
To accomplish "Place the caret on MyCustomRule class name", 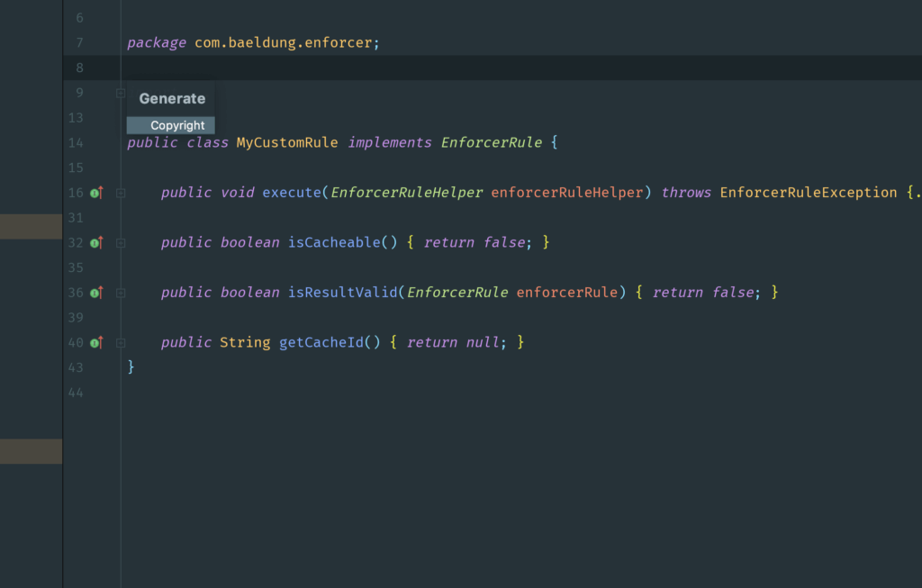I will tap(285, 142).
